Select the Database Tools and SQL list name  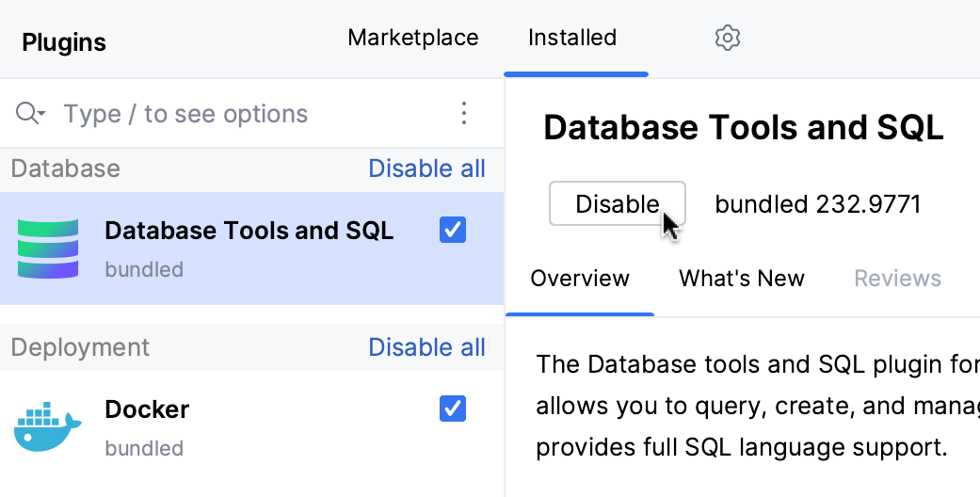[249, 231]
